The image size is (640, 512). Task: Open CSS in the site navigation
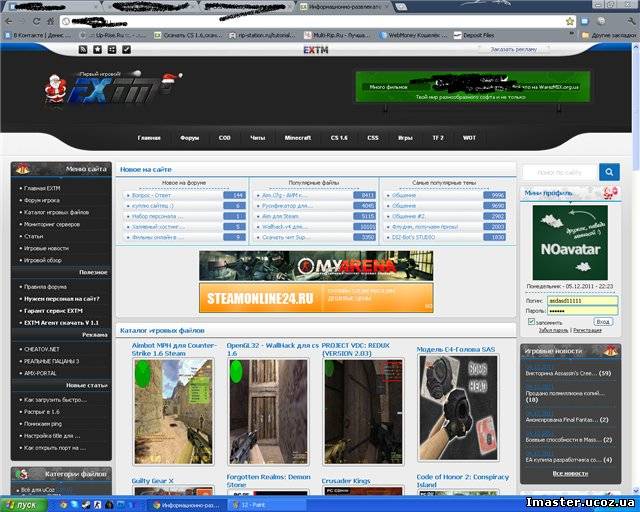point(373,138)
